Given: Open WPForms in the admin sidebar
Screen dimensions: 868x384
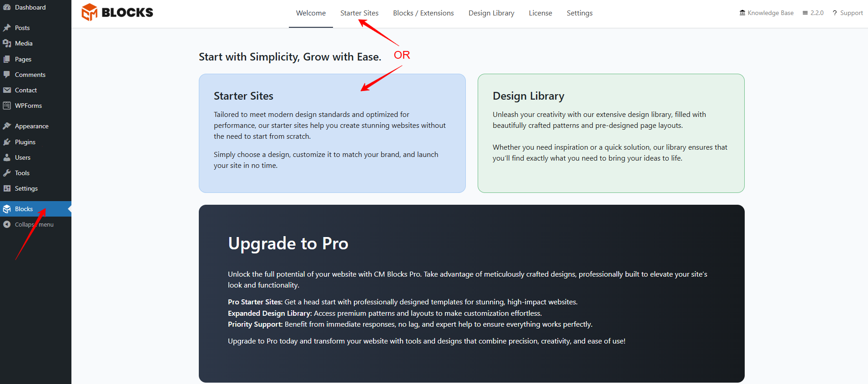Looking at the screenshot, I should click(x=35, y=106).
